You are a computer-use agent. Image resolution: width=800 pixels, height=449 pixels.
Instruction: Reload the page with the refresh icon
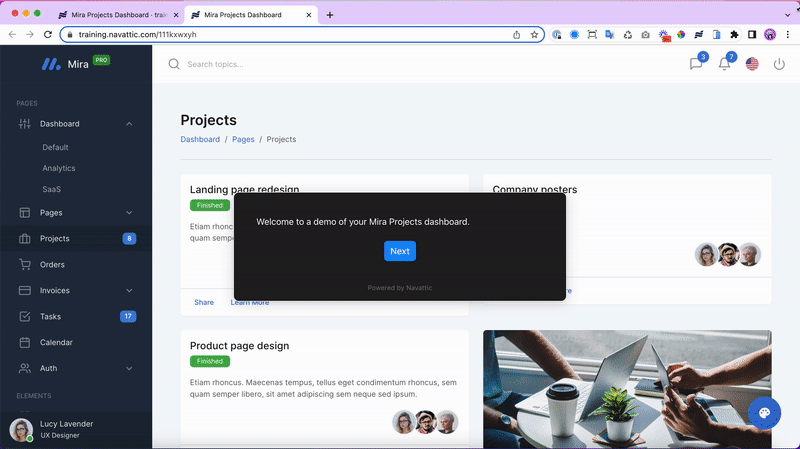47,34
